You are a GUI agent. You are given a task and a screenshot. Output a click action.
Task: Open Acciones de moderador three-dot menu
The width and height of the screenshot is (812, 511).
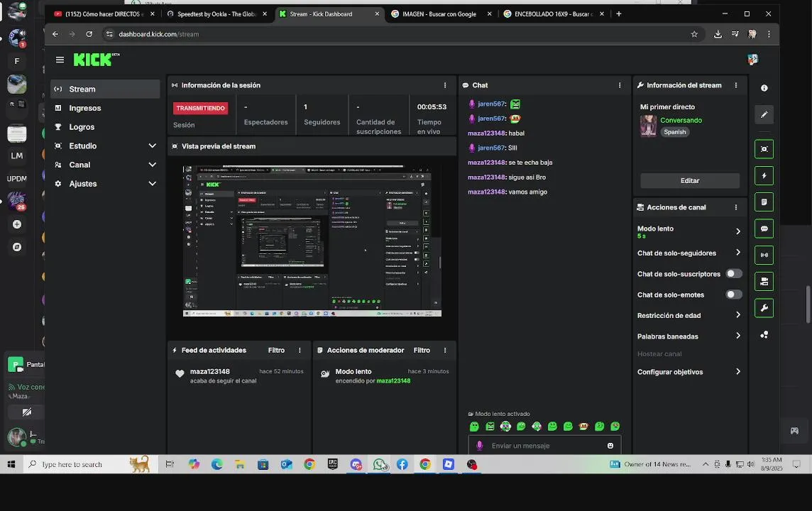click(x=445, y=351)
